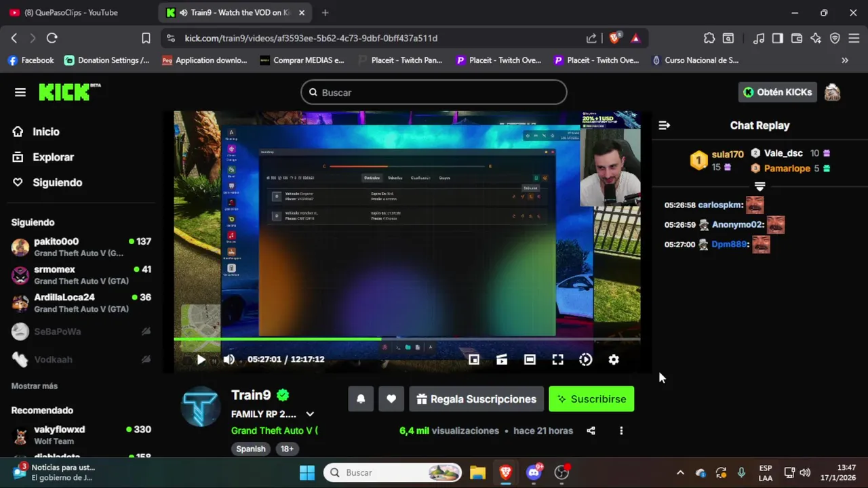Click carlospkm username in chat
Screen dimensions: 868x488
coord(721,205)
